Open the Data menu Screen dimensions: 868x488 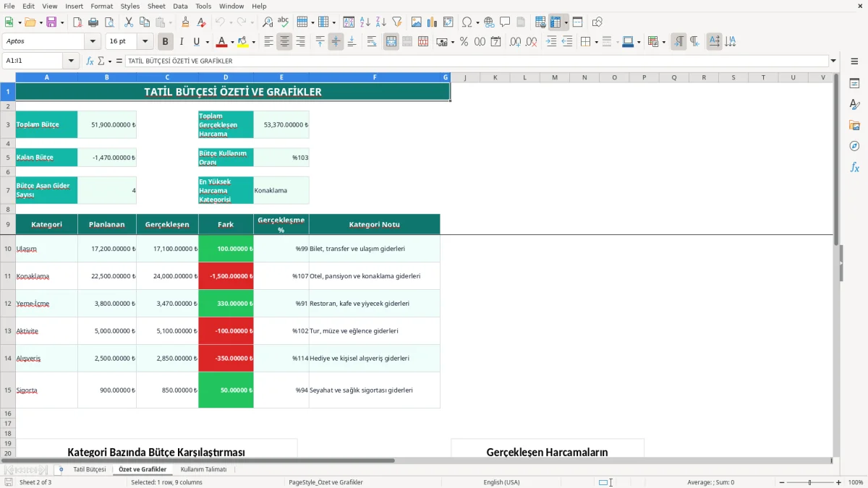point(180,6)
